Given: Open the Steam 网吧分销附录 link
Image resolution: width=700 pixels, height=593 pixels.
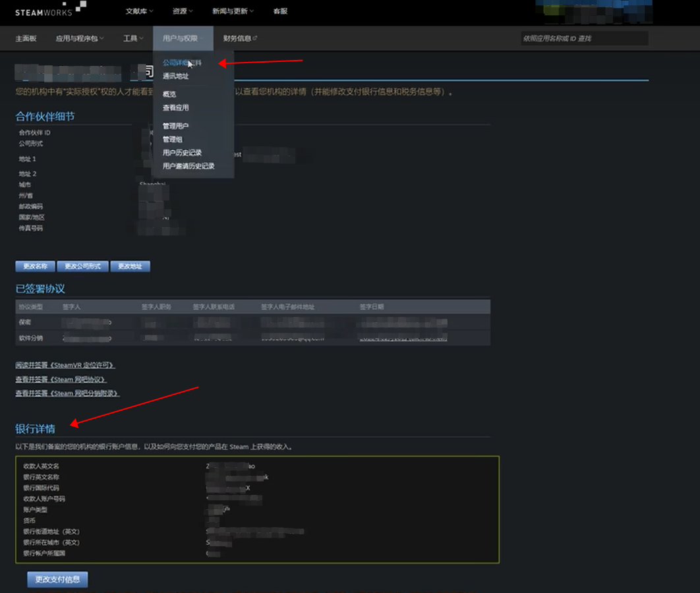Looking at the screenshot, I should pos(67,393).
